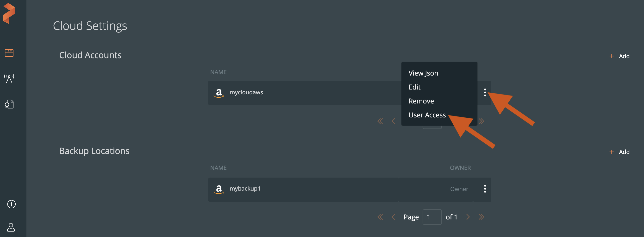Go to next page of Backup Locations
The height and width of the screenshot is (237, 644).
pos(468,217)
